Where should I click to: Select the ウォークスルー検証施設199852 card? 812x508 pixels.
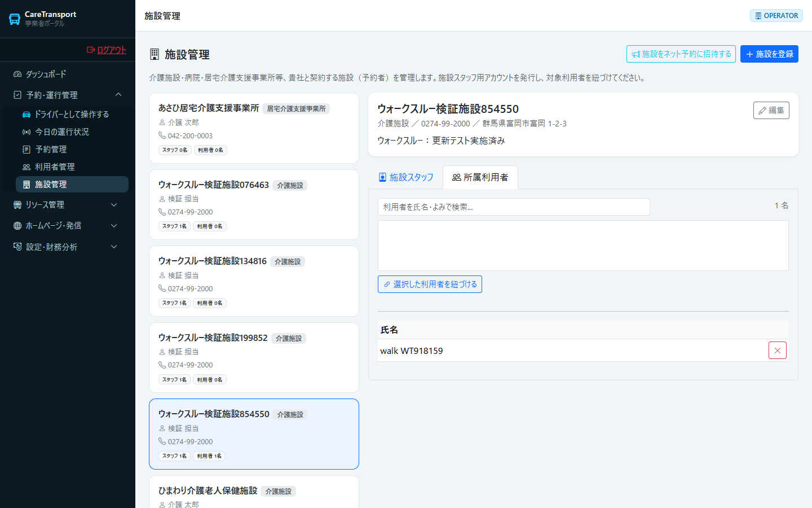pyautogui.click(x=254, y=357)
